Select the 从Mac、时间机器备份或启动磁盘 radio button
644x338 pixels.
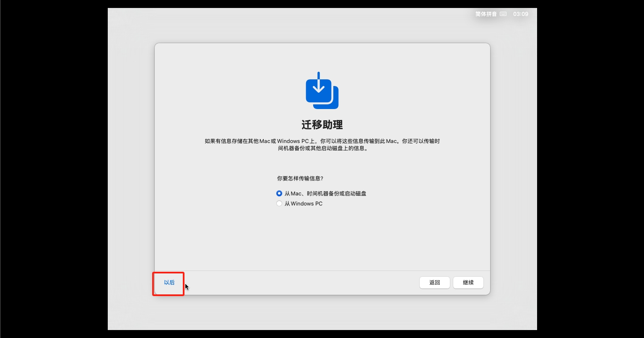click(x=279, y=194)
